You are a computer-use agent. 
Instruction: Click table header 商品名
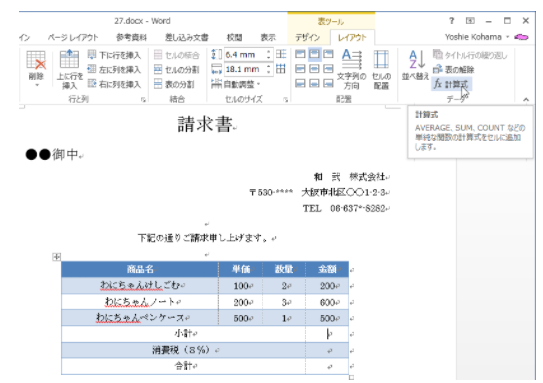pyautogui.click(x=140, y=269)
